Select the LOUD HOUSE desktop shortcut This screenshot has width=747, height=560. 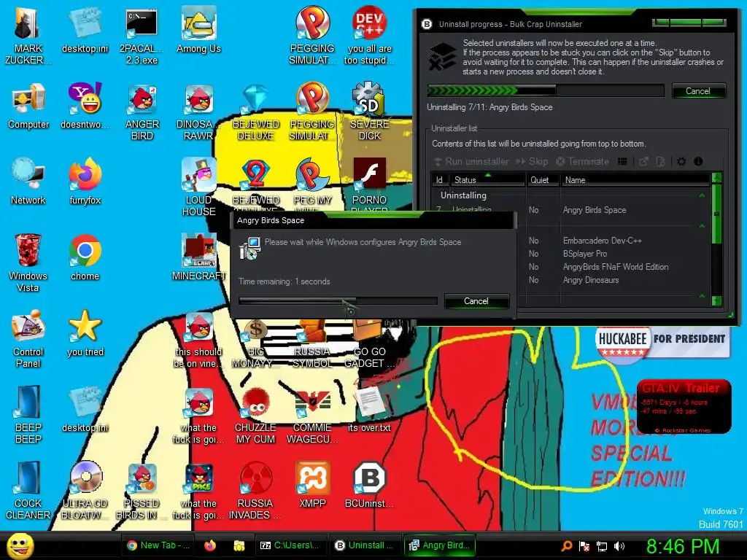click(198, 187)
